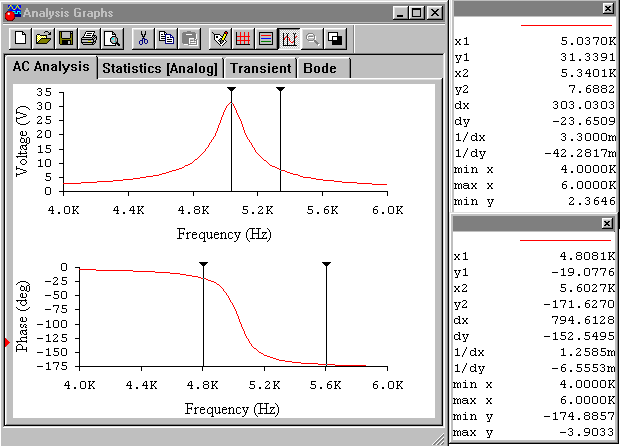The width and height of the screenshot is (621, 446).
Task: Minimize the Analysis Graphs window
Action: pyautogui.click(x=400, y=13)
